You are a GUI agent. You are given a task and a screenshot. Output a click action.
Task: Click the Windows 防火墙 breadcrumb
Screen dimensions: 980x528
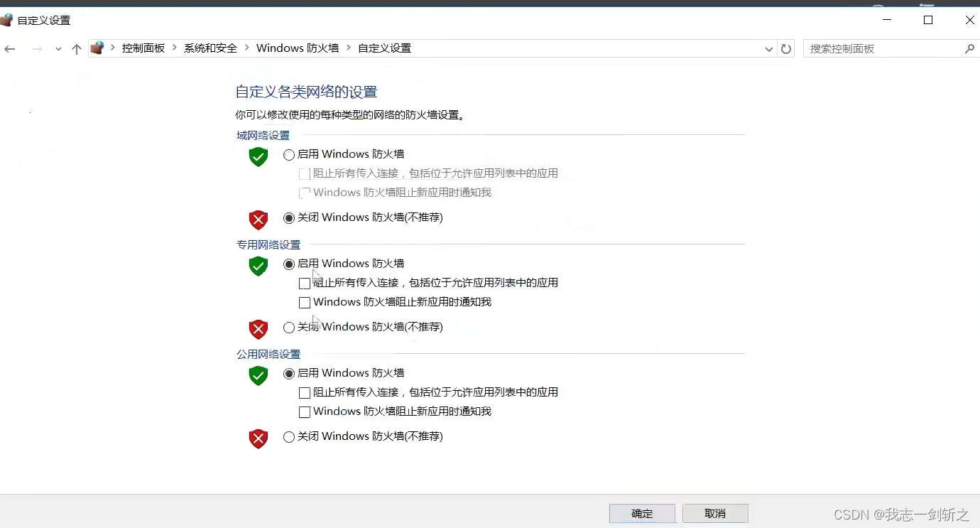298,48
